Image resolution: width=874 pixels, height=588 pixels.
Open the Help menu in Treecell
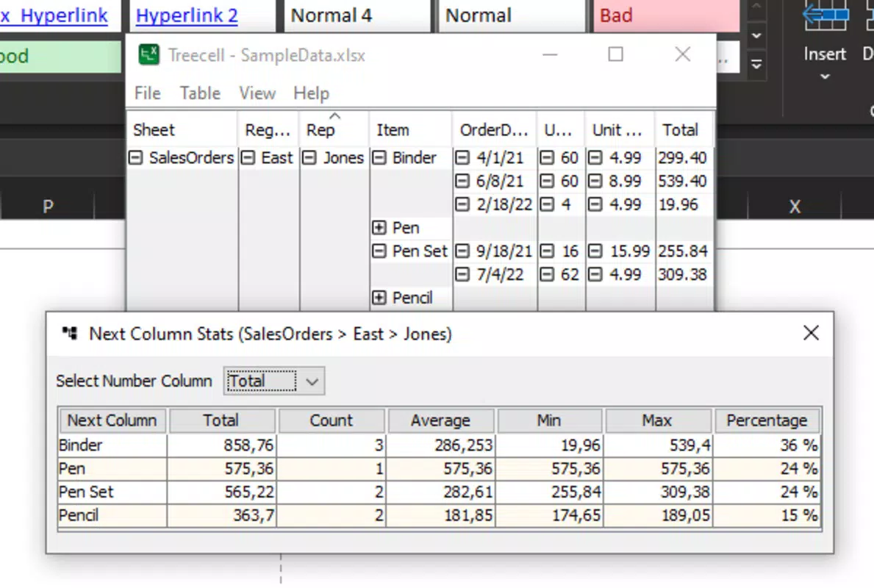pyautogui.click(x=311, y=93)
